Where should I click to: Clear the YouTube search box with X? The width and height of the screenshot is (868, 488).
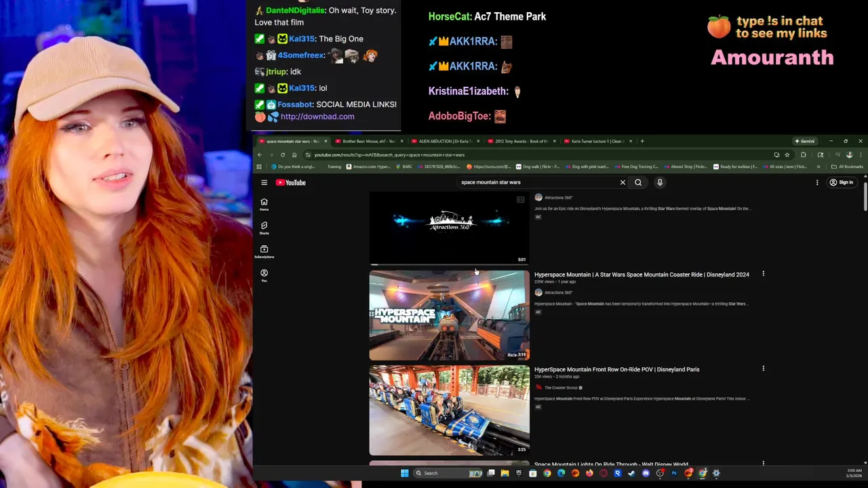tap(623, 182)
